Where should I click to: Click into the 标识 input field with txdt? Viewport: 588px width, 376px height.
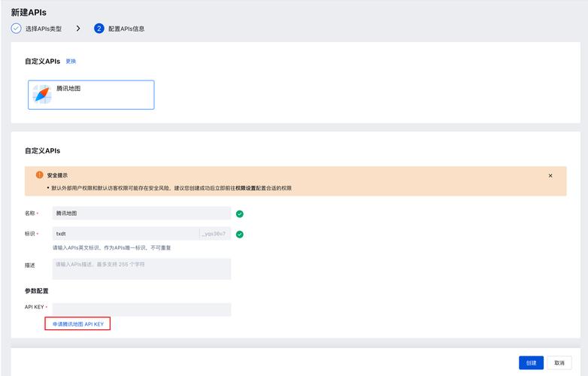[126, 234]
